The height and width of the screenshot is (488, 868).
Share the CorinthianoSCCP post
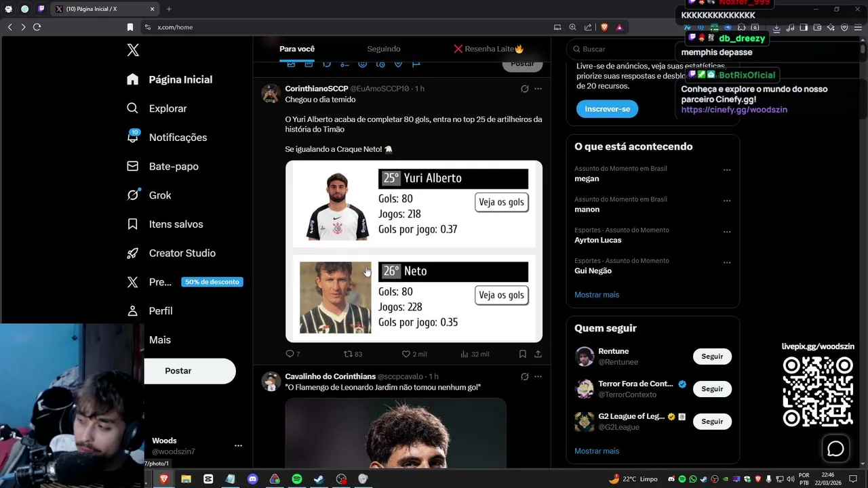click(x=538, y=354)
